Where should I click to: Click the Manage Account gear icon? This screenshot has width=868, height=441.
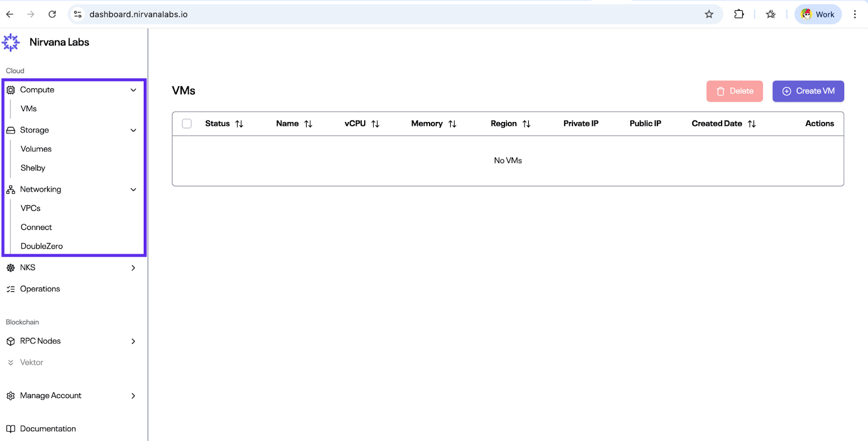[11, 396]
